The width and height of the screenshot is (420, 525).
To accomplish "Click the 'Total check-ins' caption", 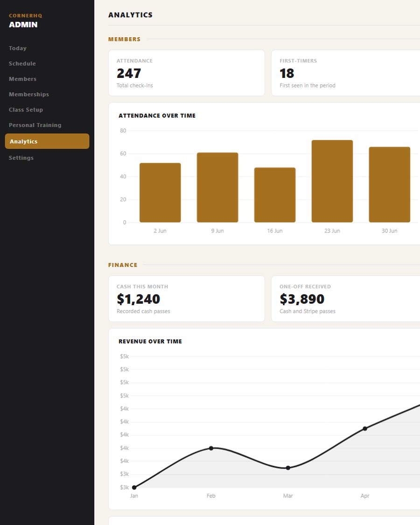I will coord(135,85).
